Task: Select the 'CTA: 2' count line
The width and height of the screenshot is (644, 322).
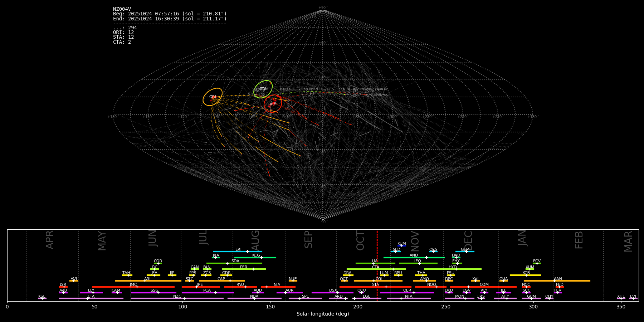Action: click(122, 42)
